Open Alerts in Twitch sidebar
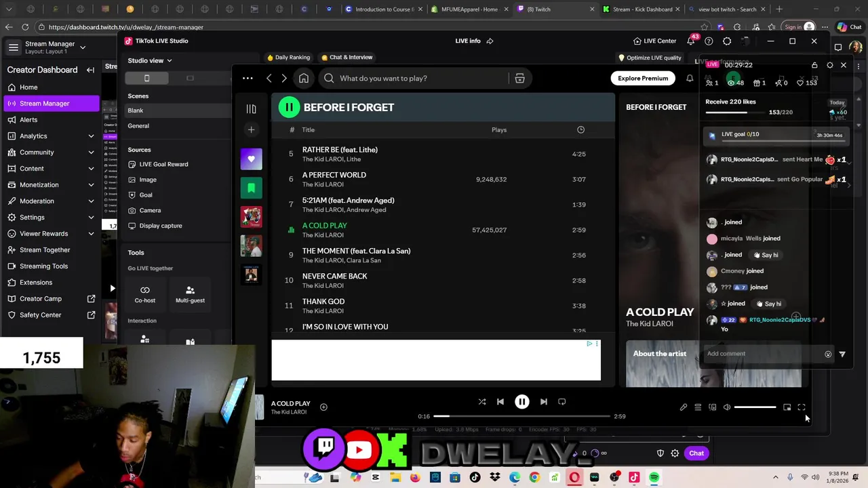The height and width of the screenshot is (488, 868). [51, 120]
